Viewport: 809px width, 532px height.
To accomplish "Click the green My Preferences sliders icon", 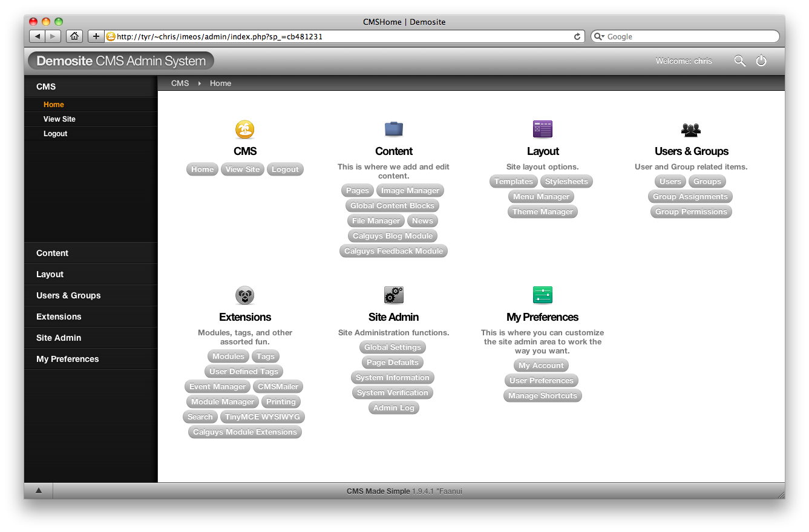I will click(543, 295).
